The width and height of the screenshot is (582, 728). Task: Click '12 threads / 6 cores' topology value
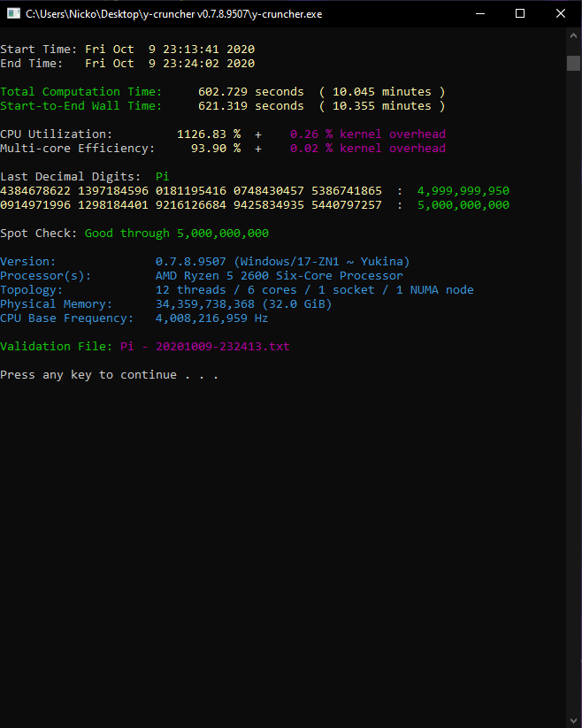pyautogui.click(x=226, y=290)
